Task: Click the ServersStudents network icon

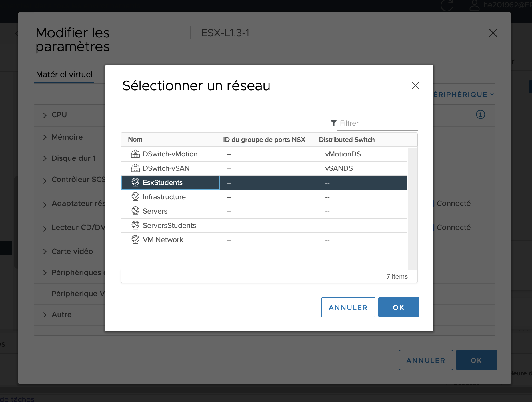Action: click(135, 225)
